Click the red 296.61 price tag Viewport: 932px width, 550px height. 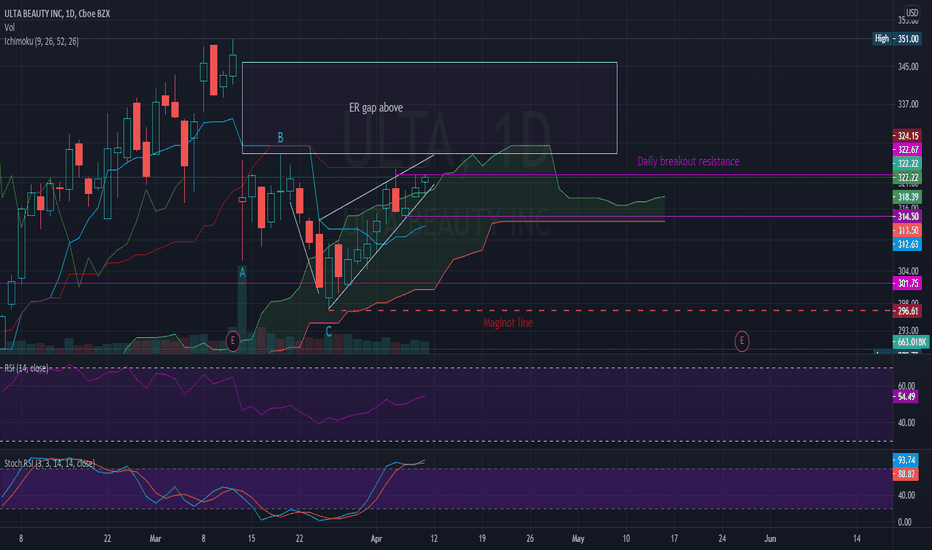(907, 311)
